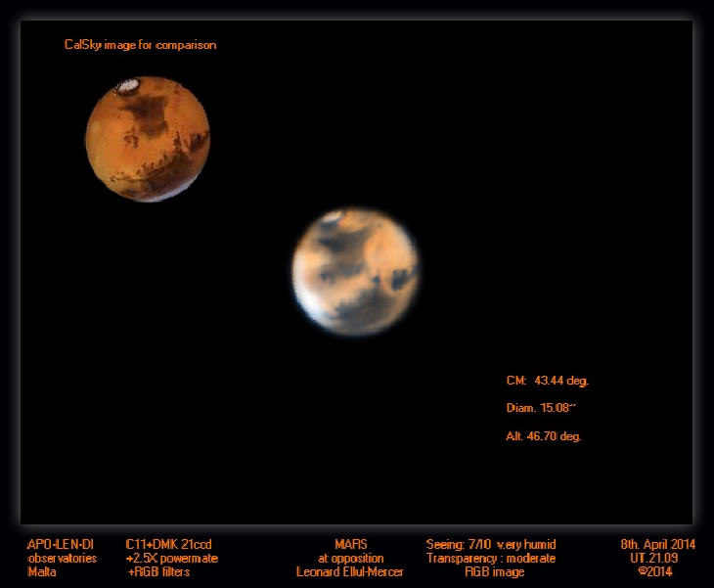
Task: Click the 'C11+DMK 21ccd' equipment text
Action: tap(168, 544)
